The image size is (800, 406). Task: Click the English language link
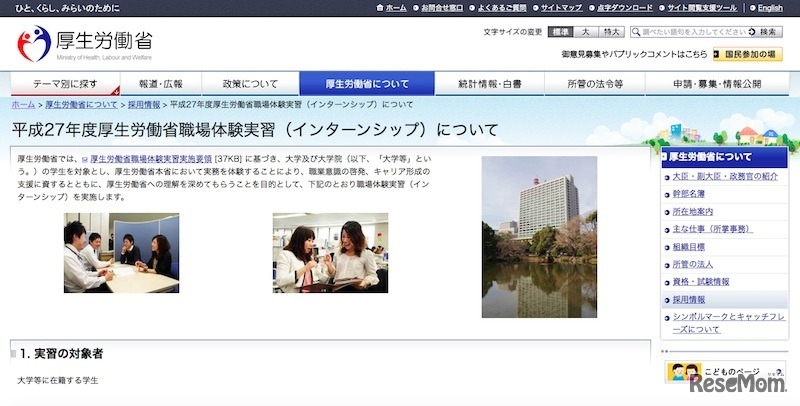pyautogui.click(x=770, y=8)
